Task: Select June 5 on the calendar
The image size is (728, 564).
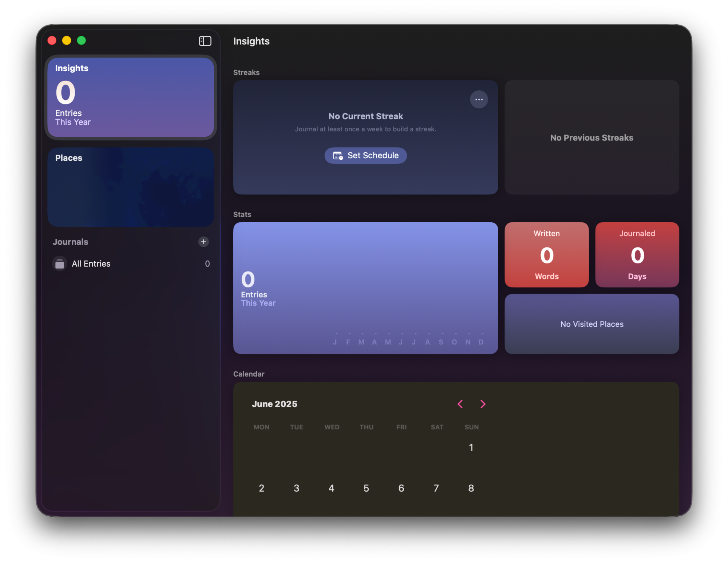Action: click(366, 488)
